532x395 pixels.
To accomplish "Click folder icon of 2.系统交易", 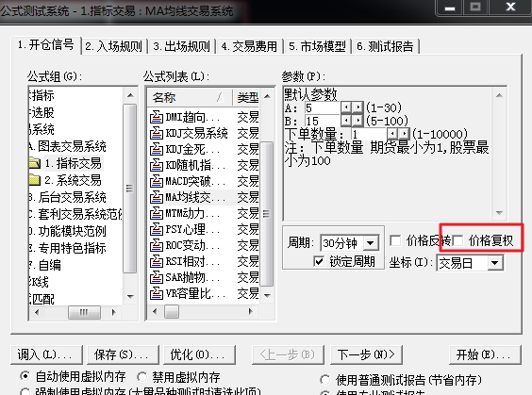I will coord(35,180).
